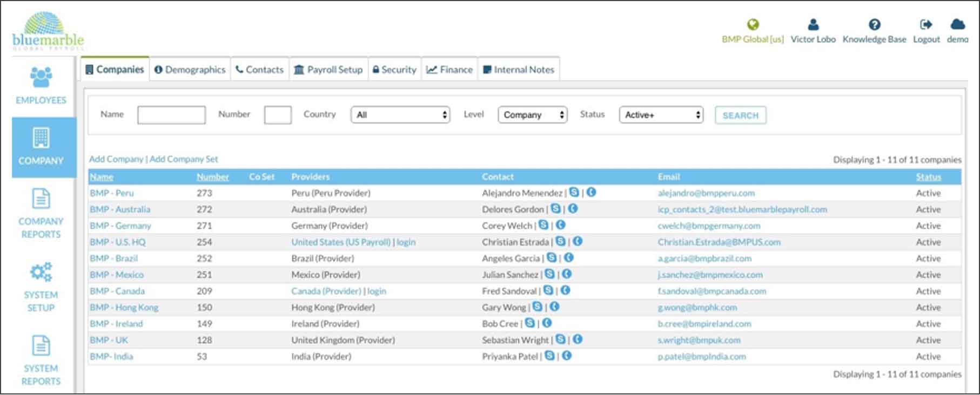Viewport: 980px width, 395px height.
Task: Open the BMP - Australia company link
Action: (x=120, y=209)
